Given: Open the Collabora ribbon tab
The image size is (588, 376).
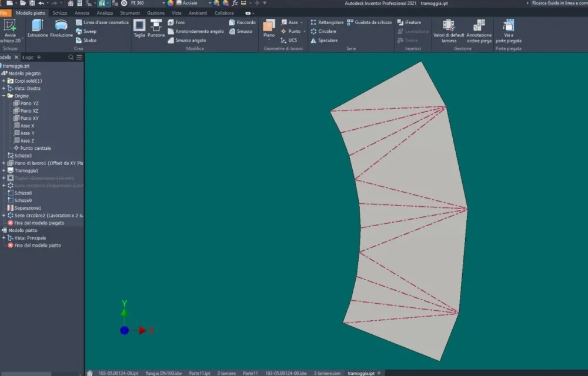Looking at the screenshot, I should [224, 13].
